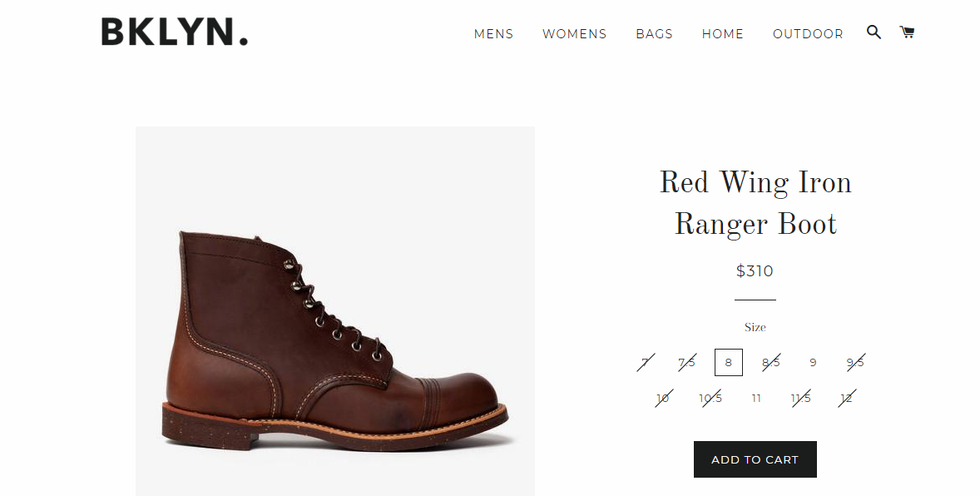This screenshot has height=496, width=980.
Task: Select size 11
Action: tap(756, 398)
